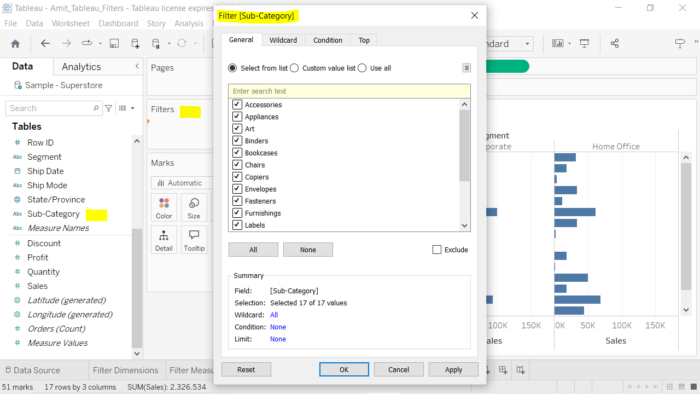Select the Custom value list radio button
The width and height of the screenshot is (700, 394).
pos(294,68)
